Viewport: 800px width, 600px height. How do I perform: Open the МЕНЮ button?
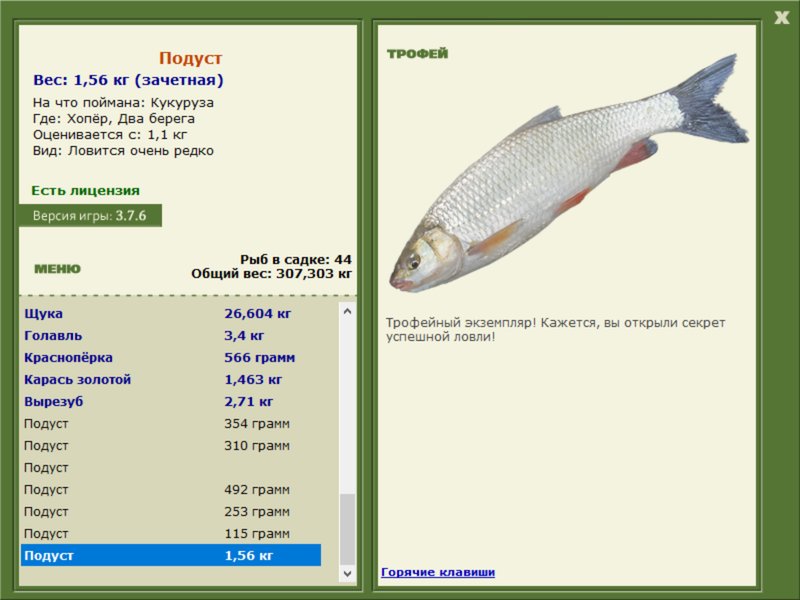[58, 269]
